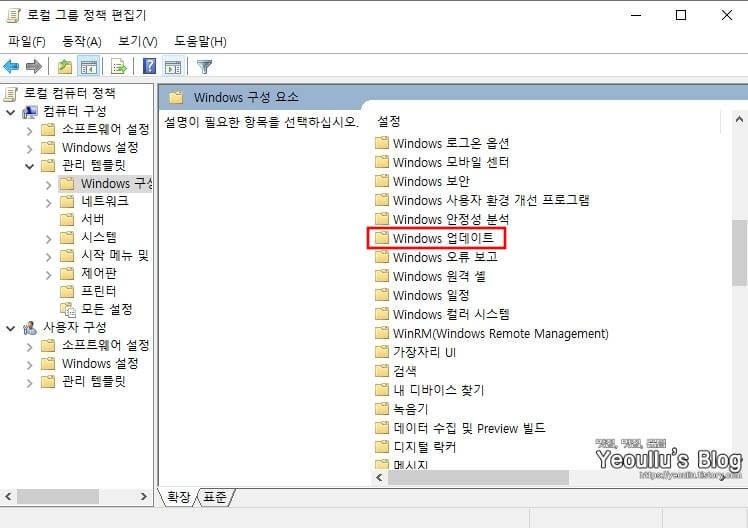This screenshot has width=748, height=528.
Task: Expand 소프트웨어 설정 under 사용자 구성
Action: (30, 346)
